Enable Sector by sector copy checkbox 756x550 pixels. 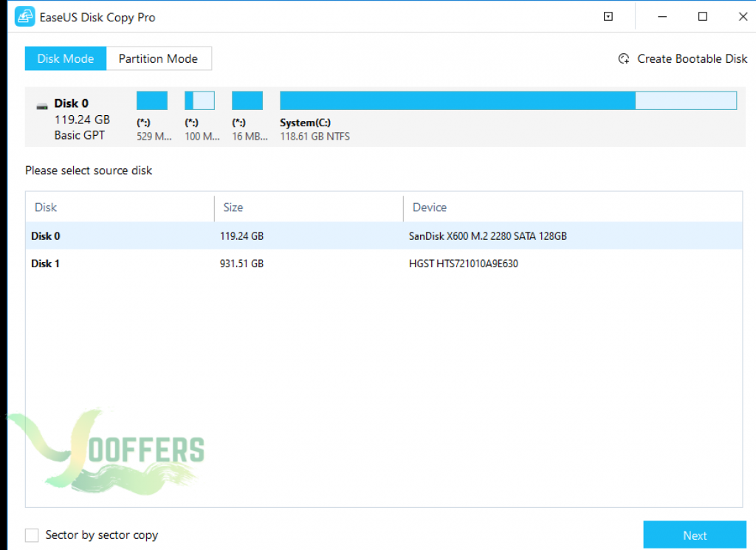pos(32,535)
